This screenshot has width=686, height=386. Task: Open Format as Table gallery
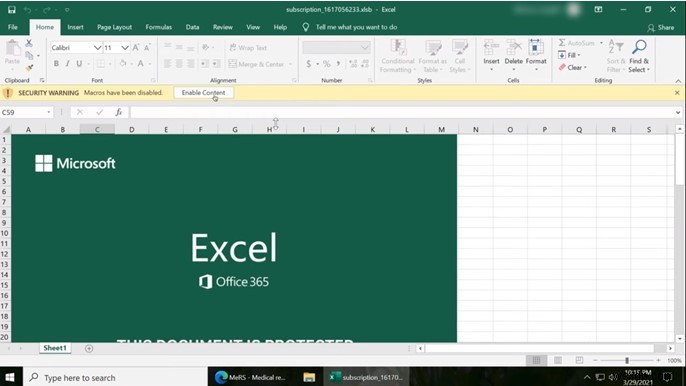(x=433, y=56)
